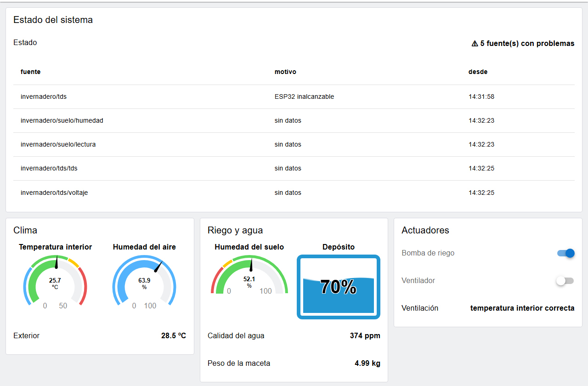Enable the Ventilador switch
Viewport: 588px width, 386px height.
(565, 281)
